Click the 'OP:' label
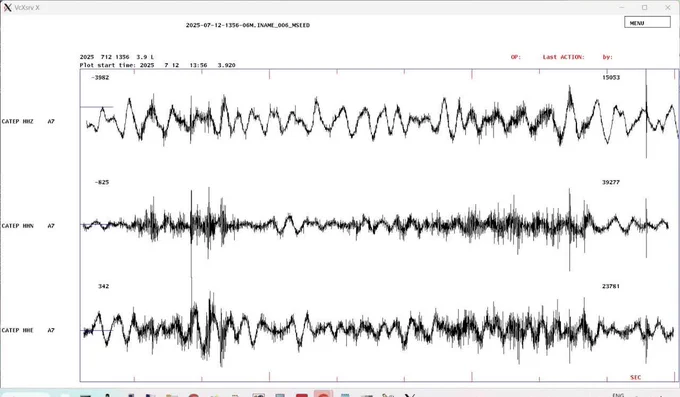 [516, 57]
